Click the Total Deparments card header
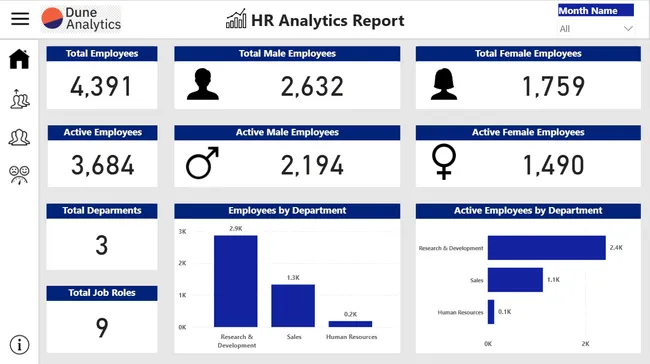650x364 pixels. tap(102, 211)
